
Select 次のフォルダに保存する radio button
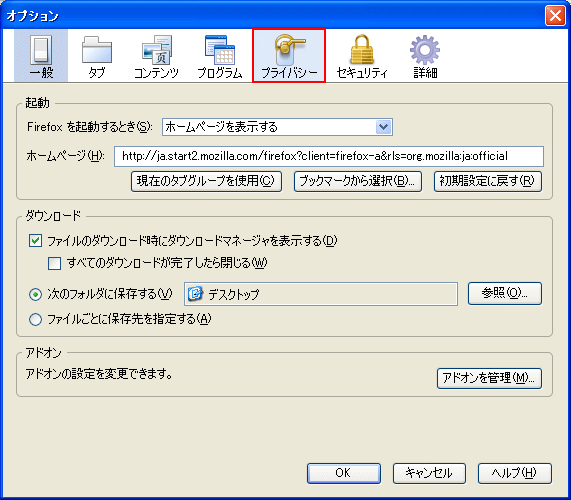tap(35, 294)
